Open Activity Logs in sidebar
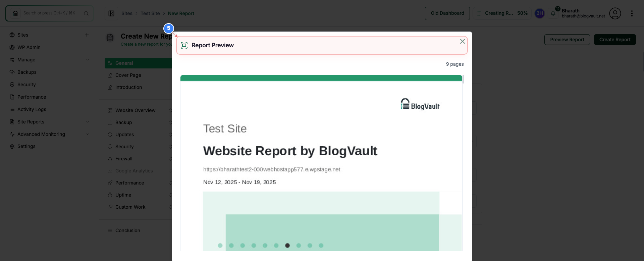Screen dimensions: 644x261 (32, 109)
